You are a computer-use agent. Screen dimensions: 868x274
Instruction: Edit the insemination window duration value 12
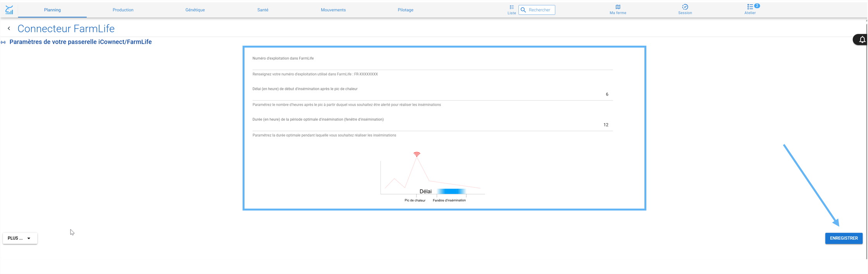click(x=432, y=125)
